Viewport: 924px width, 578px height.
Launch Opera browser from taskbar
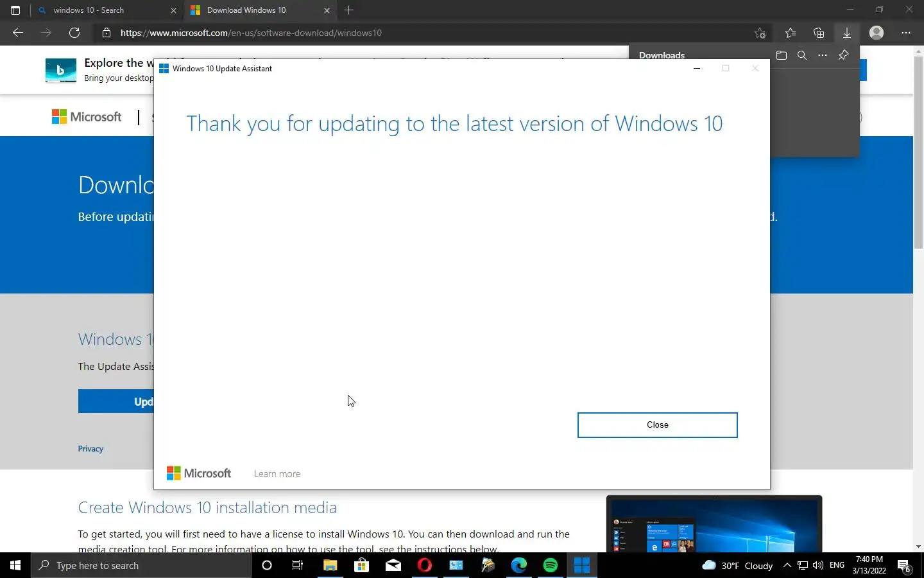[424, 565]
